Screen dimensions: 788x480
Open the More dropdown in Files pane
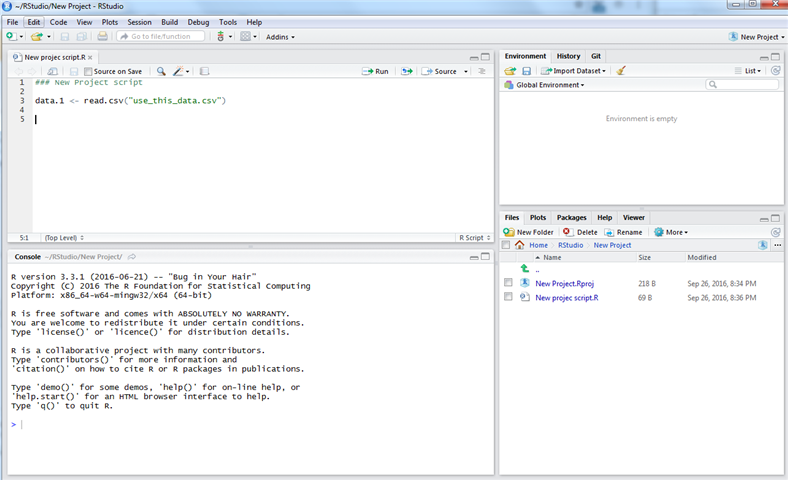click(x=671, y=232)
